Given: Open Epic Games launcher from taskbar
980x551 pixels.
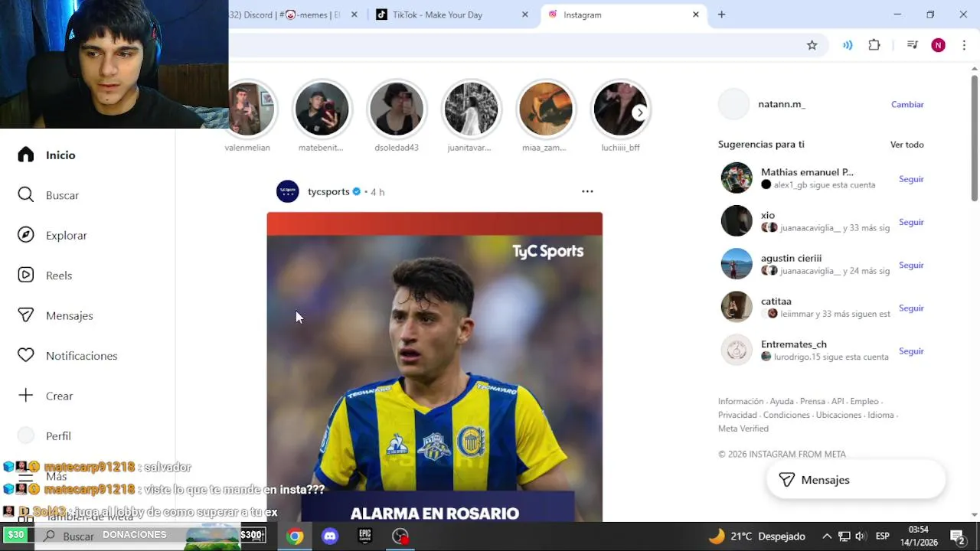Looking at the screenshot, I should (365, 536).
